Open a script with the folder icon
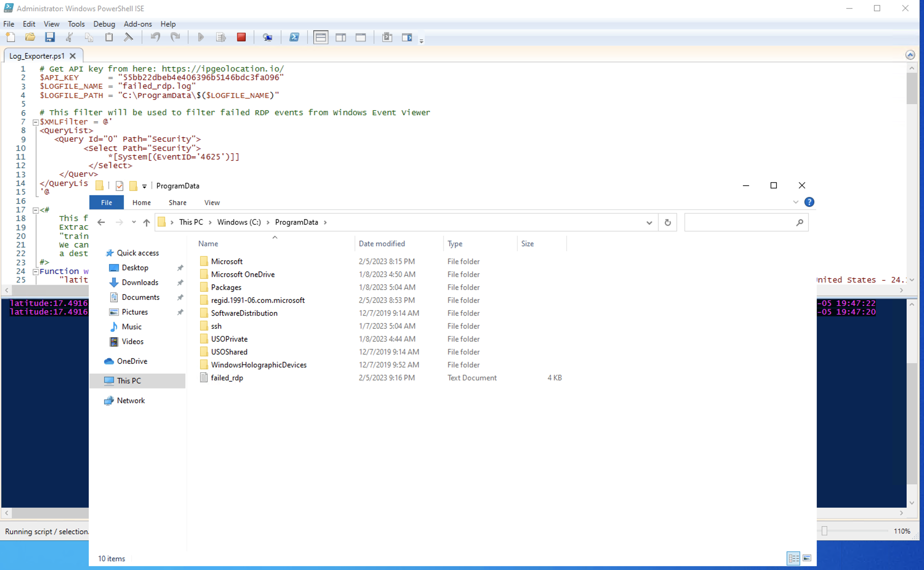The width and height of the screenshot is (924, 570). point(30,37)
